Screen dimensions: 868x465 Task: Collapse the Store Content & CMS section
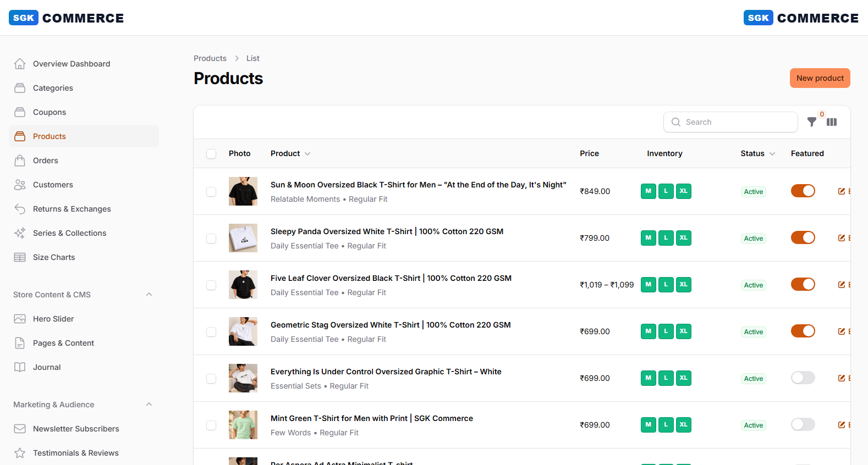point(149,295)
